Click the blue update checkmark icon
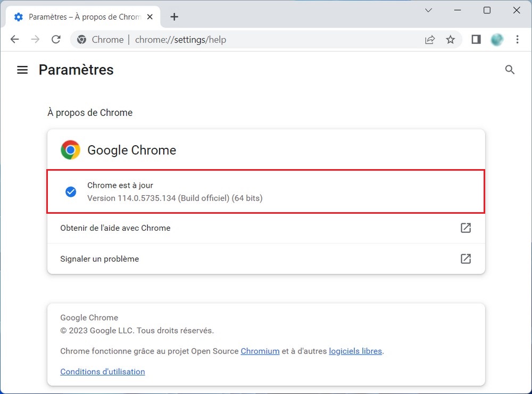The width and height of the screenshot is (532, 394). coord(71,192)
